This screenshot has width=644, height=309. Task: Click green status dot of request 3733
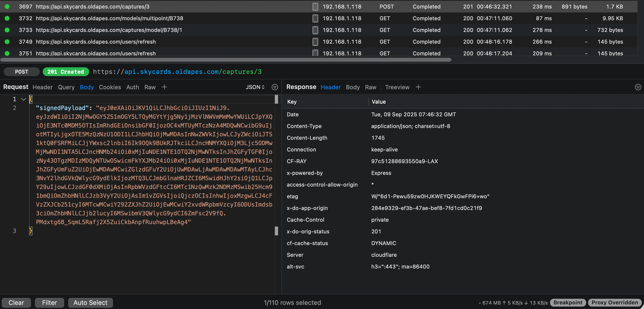(7, 30)
